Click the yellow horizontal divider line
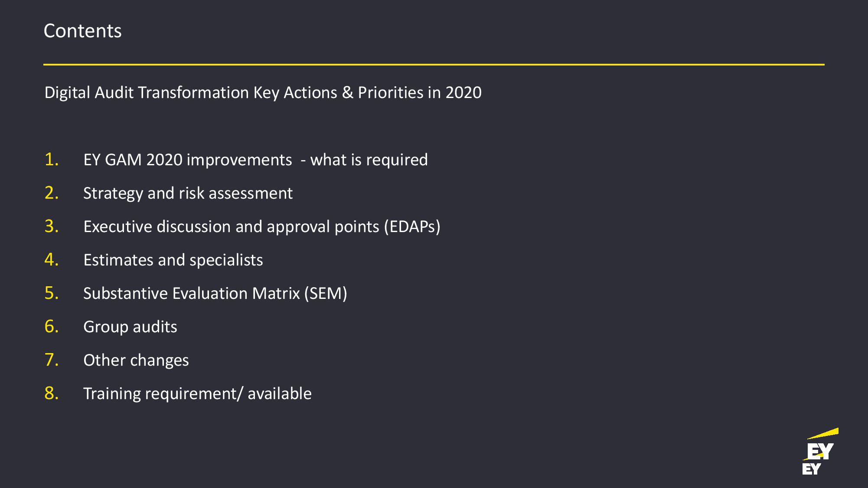The image size is (868, 488). (x=434, y=65)
